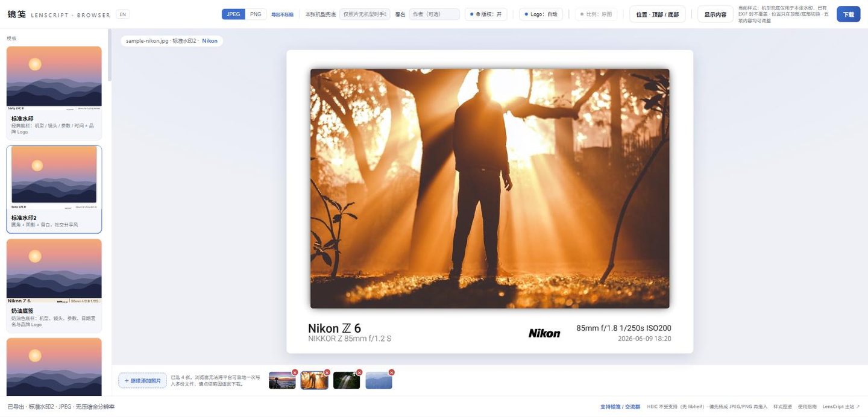Image resolution: width=868 pixels, height=417 pixels.
Task: Click the 署名 author input field
Action: pyautogui.click(x=434, y=14)
